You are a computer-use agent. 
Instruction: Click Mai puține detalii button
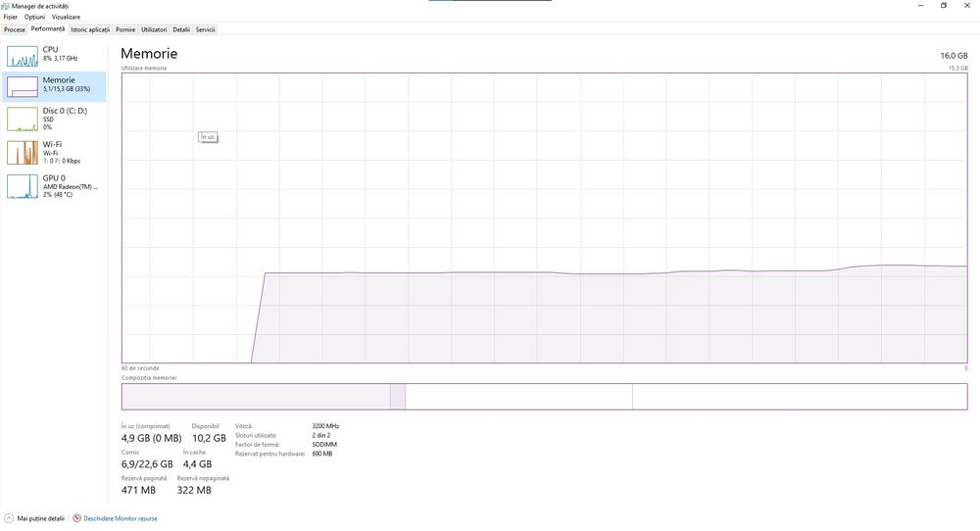point(34,518)
